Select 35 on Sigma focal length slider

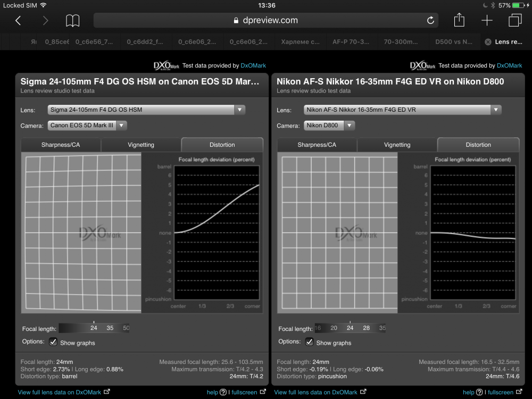coord(110,328)
